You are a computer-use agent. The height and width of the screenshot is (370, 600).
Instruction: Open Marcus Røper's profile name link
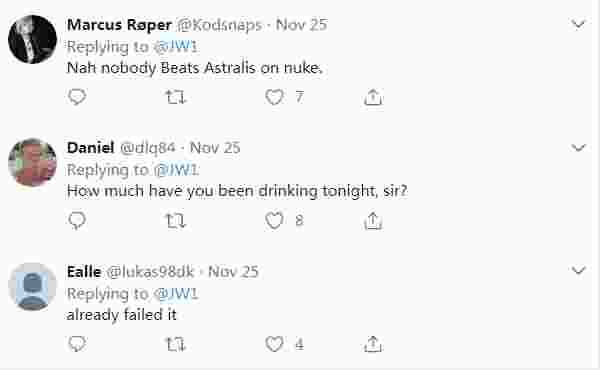[119, 25]
